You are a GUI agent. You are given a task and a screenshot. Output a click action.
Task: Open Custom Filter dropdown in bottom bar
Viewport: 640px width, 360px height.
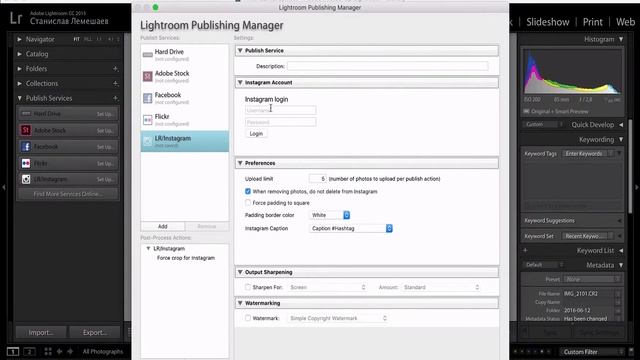(591, 351)
